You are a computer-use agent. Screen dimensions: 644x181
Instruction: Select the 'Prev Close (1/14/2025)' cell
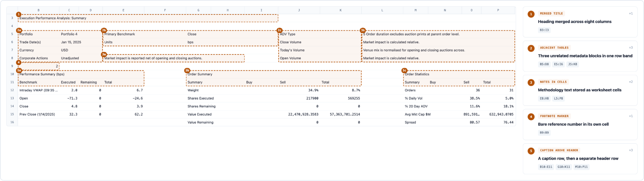point(39,115)
